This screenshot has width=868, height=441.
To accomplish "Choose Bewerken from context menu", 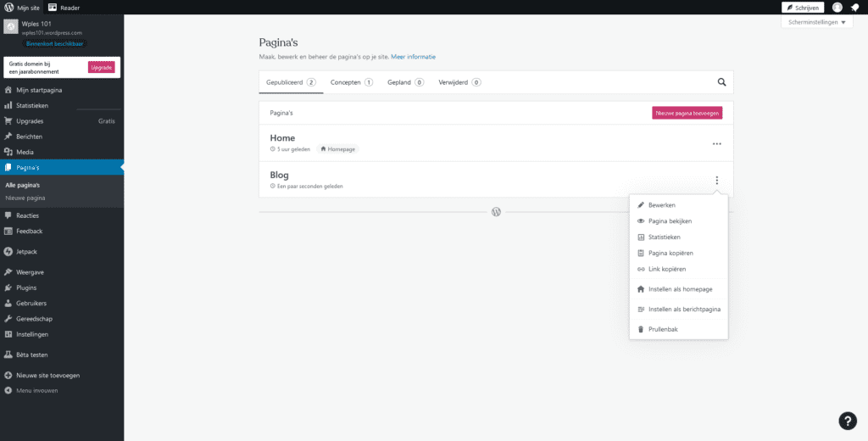I will point(679,205).
